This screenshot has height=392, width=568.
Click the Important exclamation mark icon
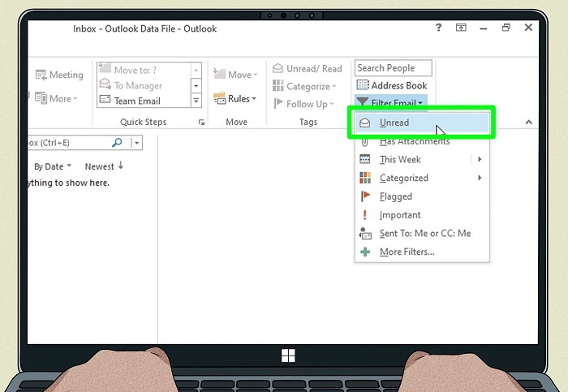pyautogui.click(x=365, y=215)
